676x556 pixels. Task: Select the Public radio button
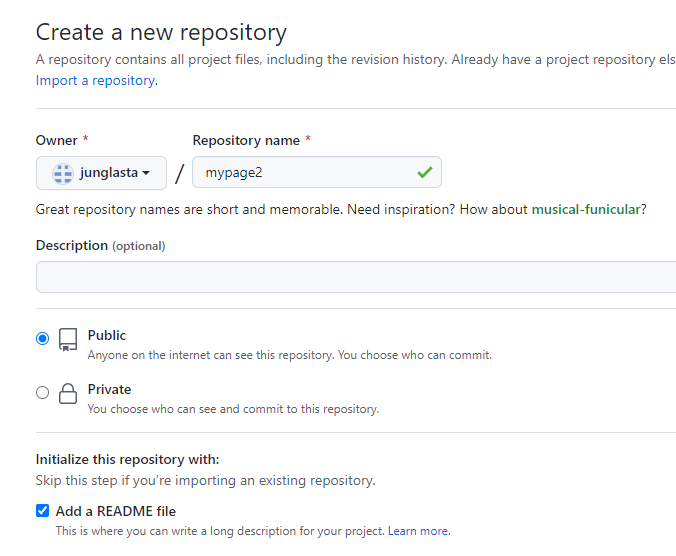[42, 339]
